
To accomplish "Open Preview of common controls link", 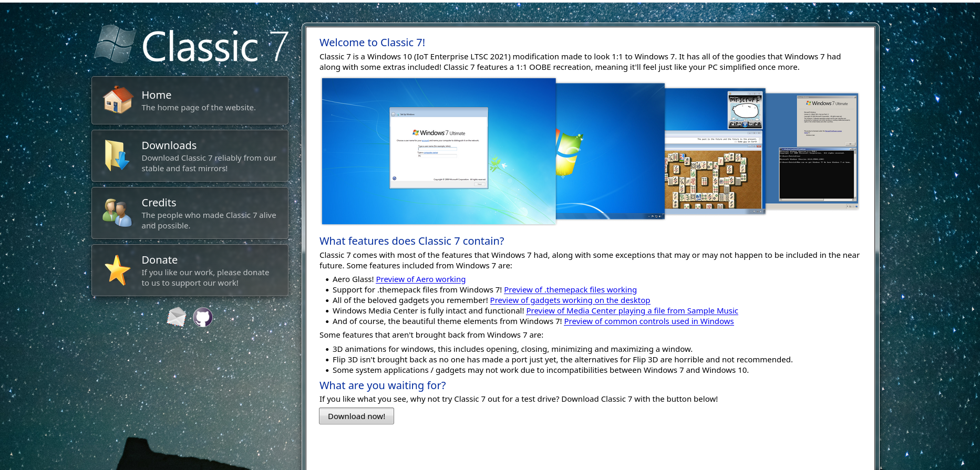I will click(648, 321).
